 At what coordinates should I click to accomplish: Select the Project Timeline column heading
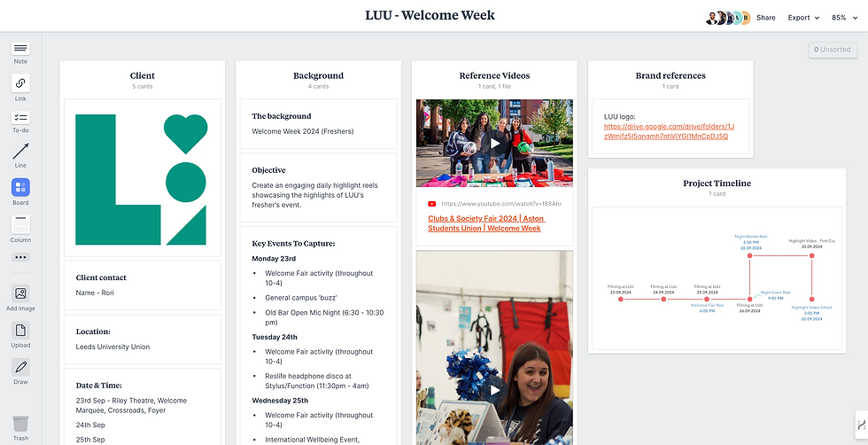[717, 183]
